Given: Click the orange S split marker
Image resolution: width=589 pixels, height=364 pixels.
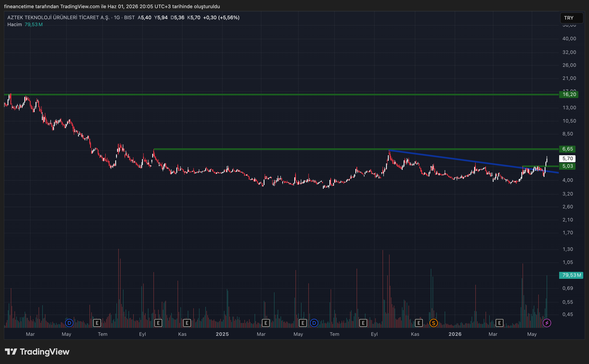Looking at the screenshot, I should 433,323.
